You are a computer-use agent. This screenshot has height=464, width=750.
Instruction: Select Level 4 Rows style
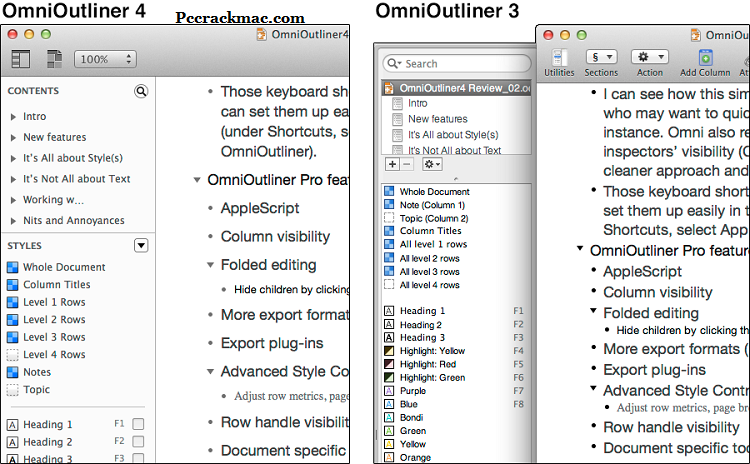[x=54, y=354]
